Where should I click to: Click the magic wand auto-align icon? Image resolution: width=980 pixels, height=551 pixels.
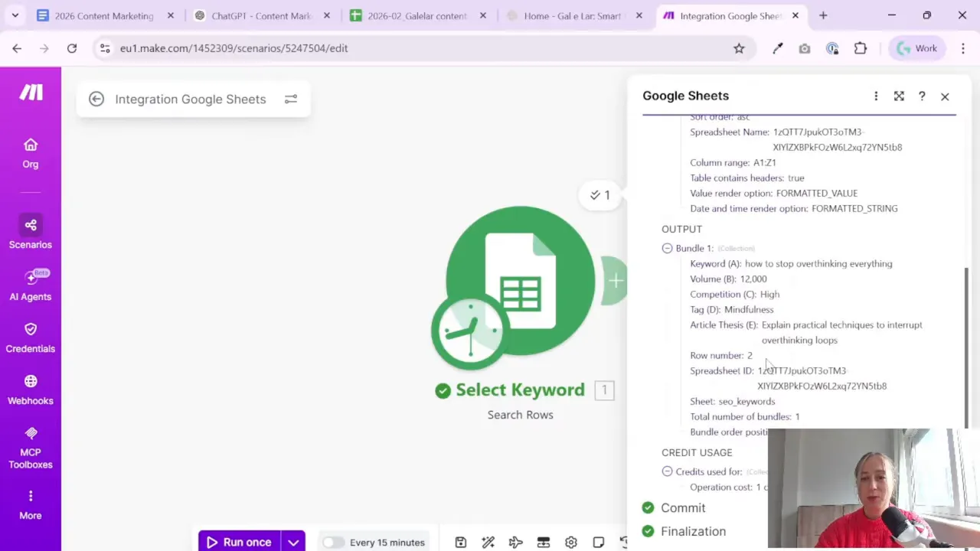click(x=488, y=542)
